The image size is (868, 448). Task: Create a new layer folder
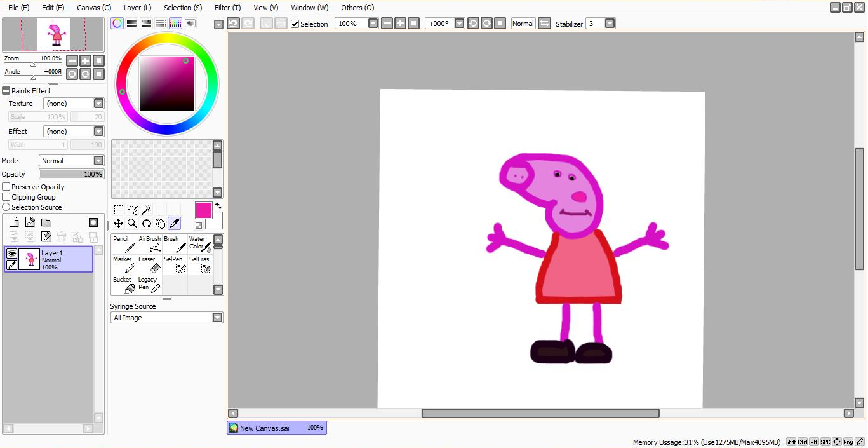[46, 222]
